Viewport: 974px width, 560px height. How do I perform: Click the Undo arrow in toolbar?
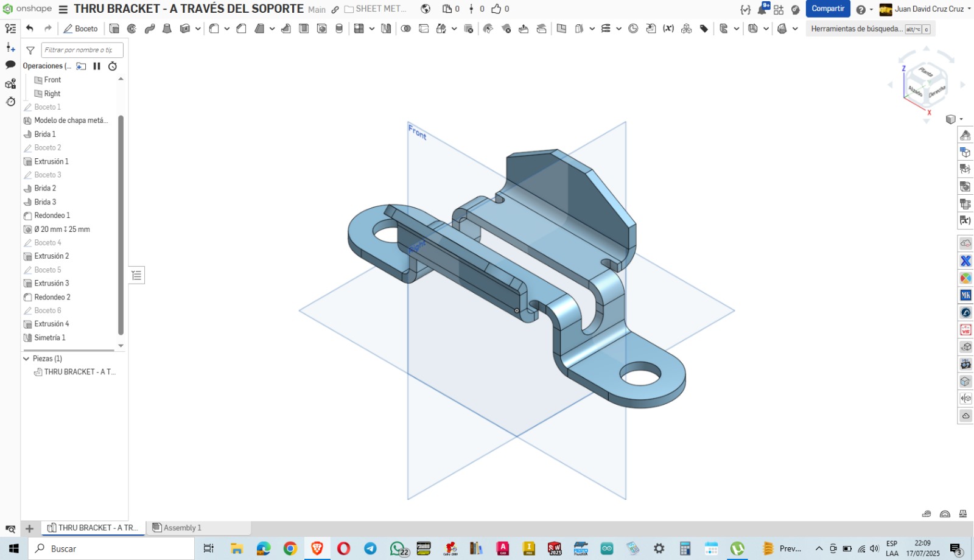point(30,28)
